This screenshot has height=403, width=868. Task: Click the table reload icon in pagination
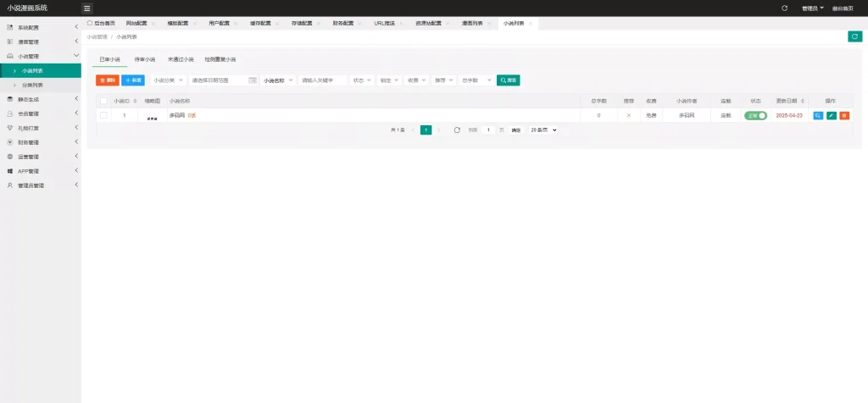[x=457, y=130]
